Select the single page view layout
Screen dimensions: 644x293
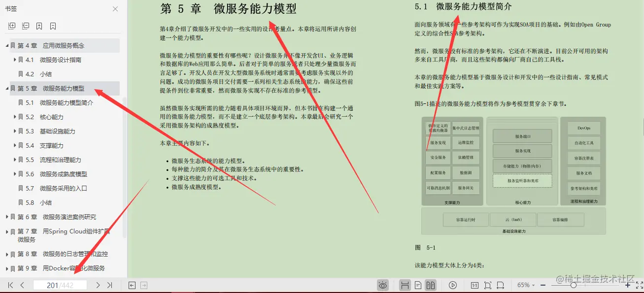418,285
